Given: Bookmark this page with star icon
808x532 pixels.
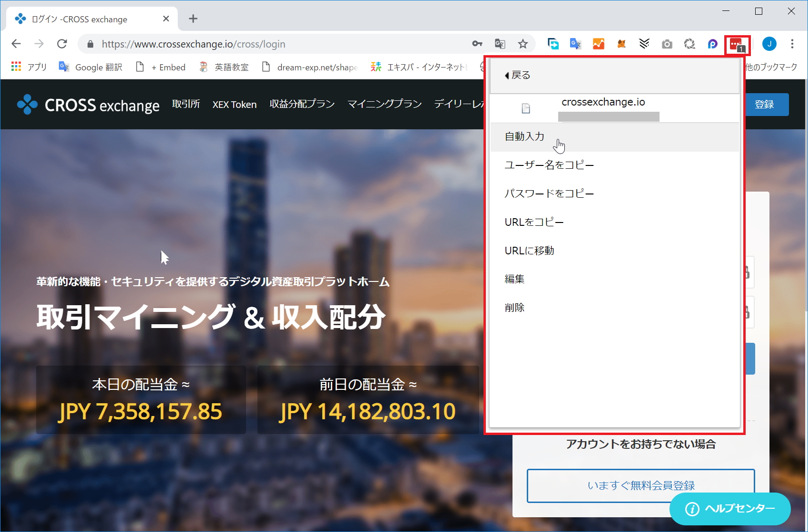Looking at the screenshot, I should point(523,44).
